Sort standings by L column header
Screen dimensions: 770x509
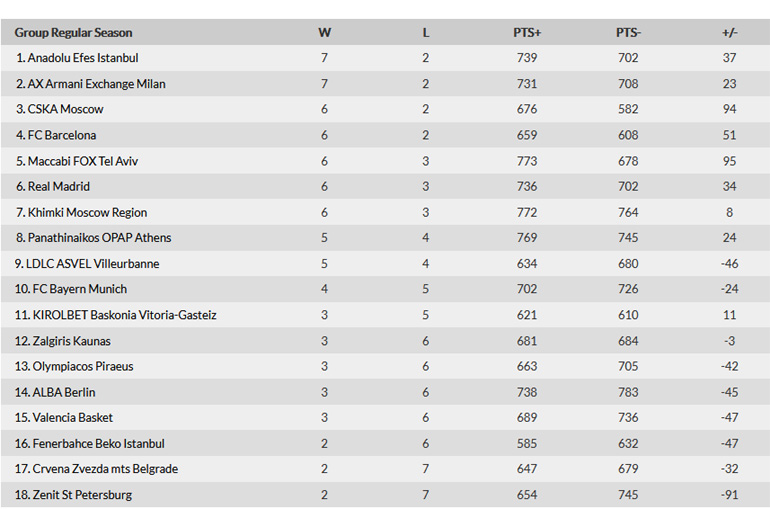(426, 32)
